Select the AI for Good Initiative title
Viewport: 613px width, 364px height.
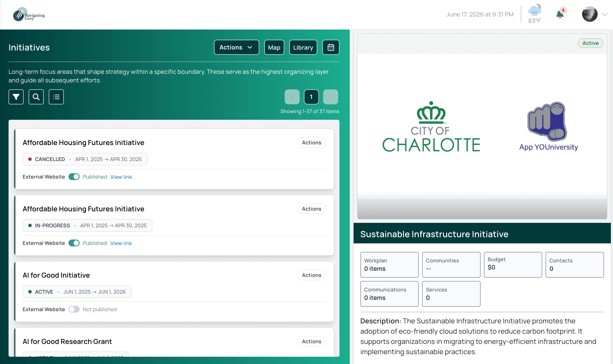[x=56, y=275]
